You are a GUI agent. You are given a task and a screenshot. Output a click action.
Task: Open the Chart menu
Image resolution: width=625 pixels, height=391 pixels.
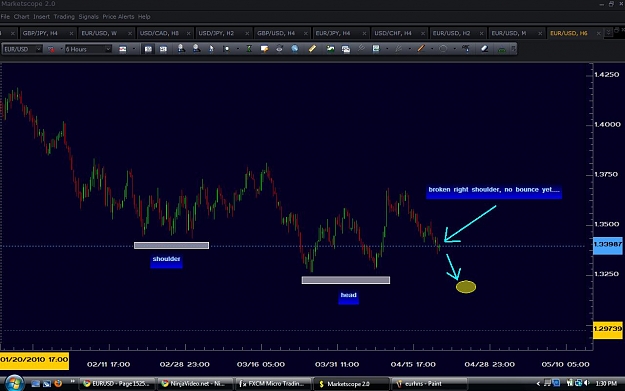22,17
